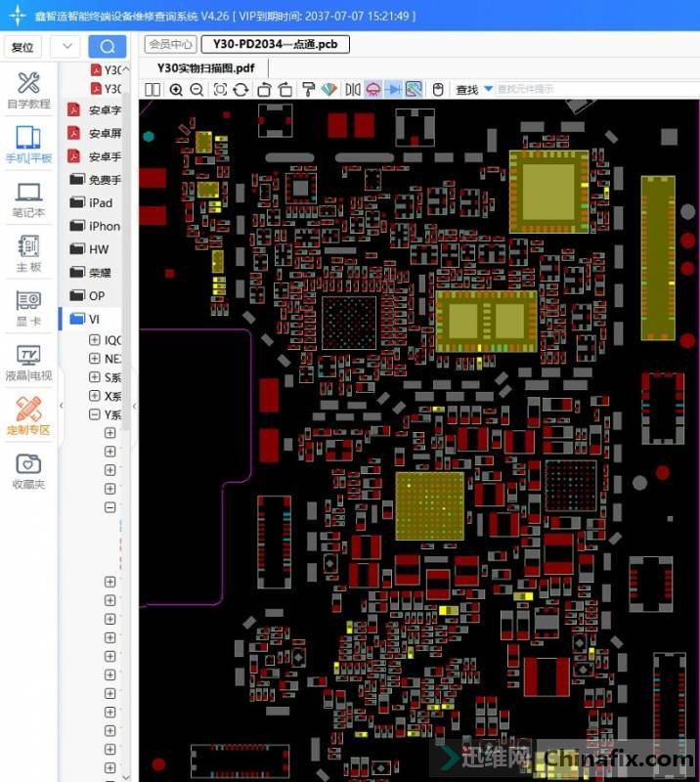This screenshot has width=700, height=782.
Task: Toggle the highlighted layer display button
Action: coord(414,90)
